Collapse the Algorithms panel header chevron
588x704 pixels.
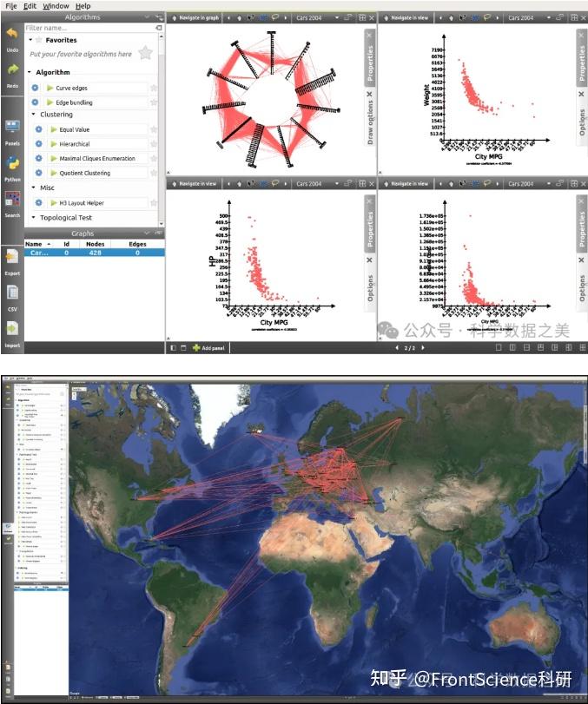(147, 17)
